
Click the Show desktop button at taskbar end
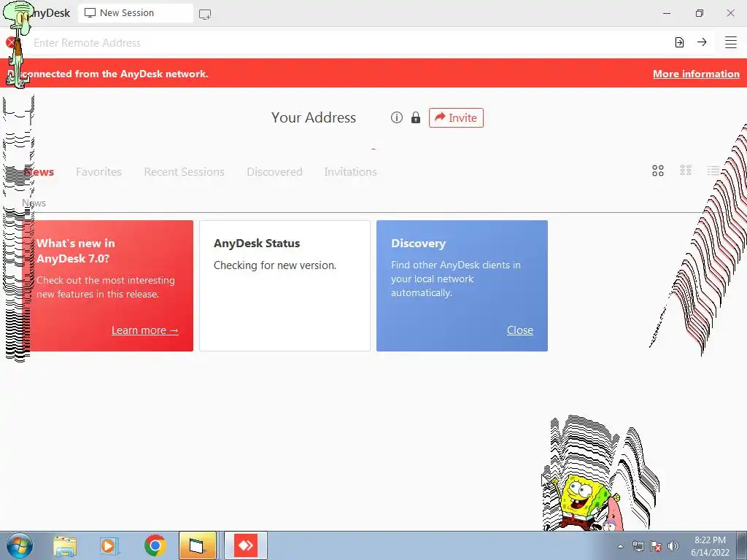(x=742, y=545)
